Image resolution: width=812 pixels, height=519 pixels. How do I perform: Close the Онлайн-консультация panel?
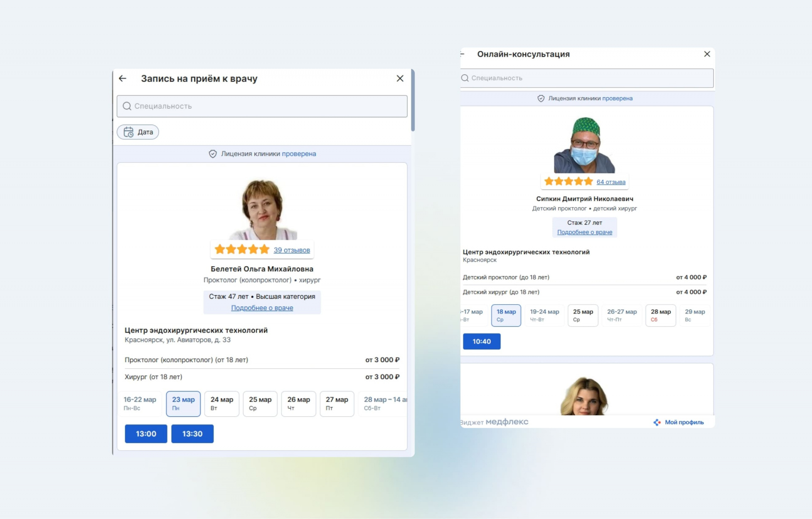pos(707,54)
